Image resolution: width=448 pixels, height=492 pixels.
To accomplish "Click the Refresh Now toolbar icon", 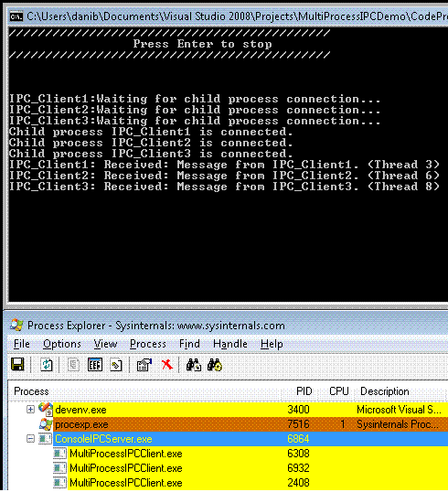I will coord(47,365).
